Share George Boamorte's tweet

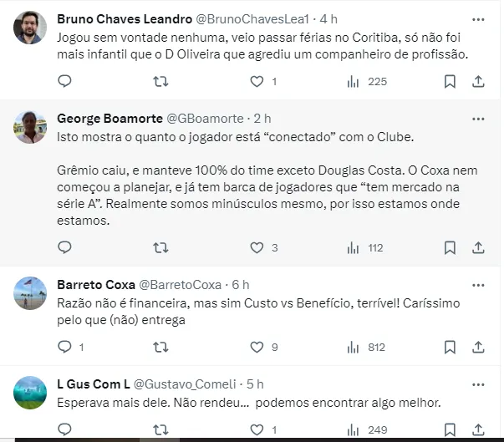478,247
